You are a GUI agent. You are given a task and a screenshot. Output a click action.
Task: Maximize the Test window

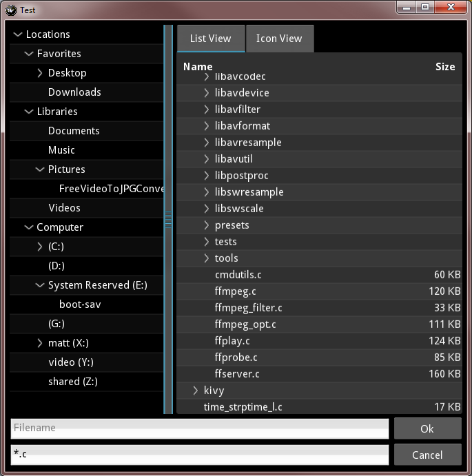(425, 7)
